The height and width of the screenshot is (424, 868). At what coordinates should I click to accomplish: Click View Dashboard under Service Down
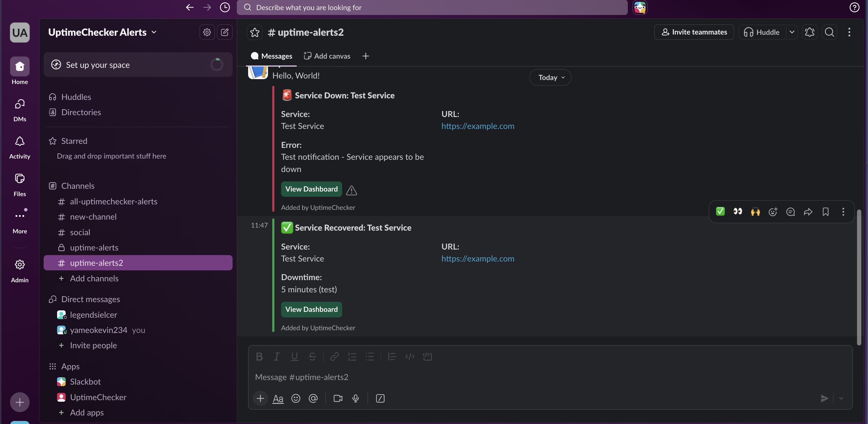point(311,189)
